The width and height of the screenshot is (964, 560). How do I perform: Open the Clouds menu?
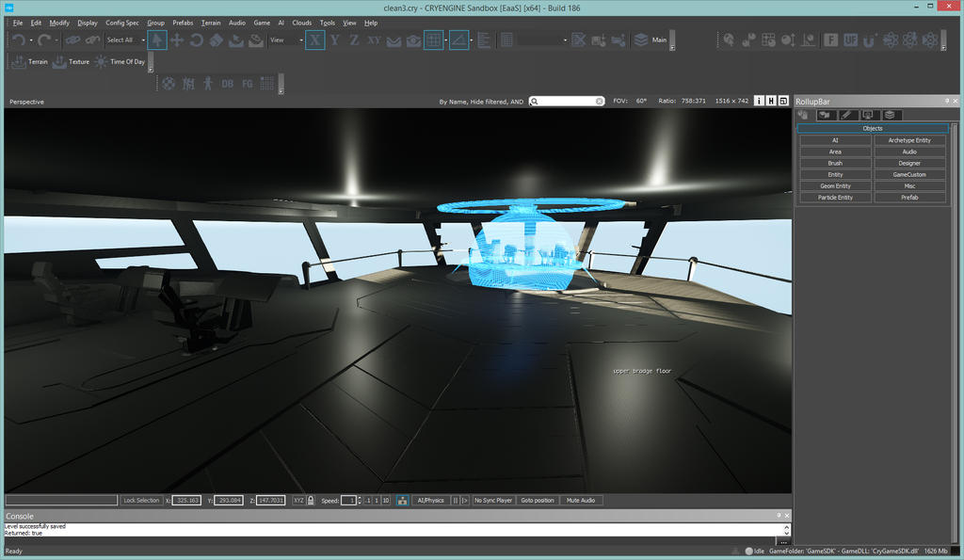(301, 23)
